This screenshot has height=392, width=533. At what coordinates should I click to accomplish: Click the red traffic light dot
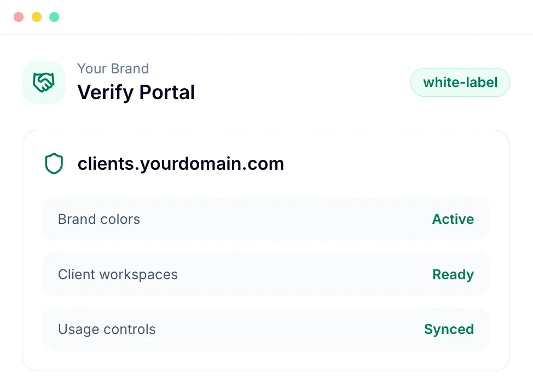[x=18, y=17]
